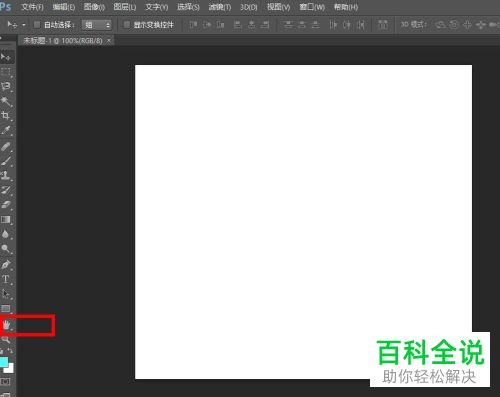Distribute bottom edges
Viewport: 500px width, 397px height.
pos(315,25)
